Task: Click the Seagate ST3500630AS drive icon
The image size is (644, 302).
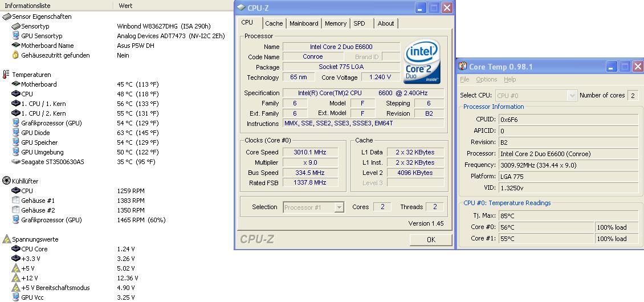Action: click(x=16, y=162)
